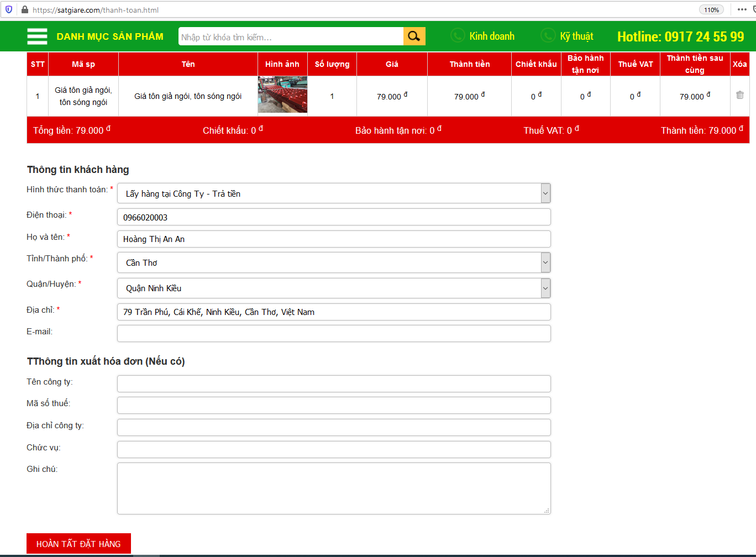Screen dimensions: 756x557
Task: Click the yellow search magnifier button
Action: point(414,36)
